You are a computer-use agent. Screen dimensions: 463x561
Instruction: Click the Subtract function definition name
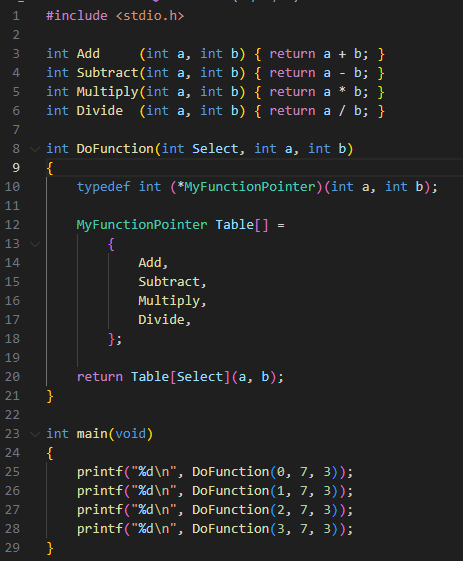[107, 73]
